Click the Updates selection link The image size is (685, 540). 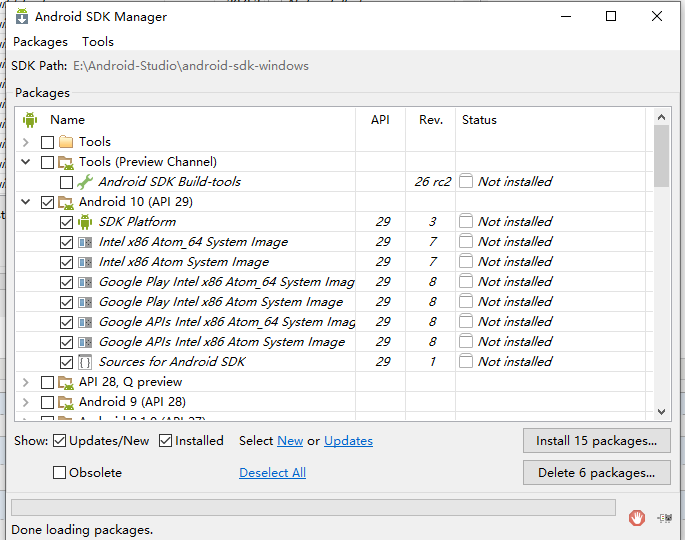pyautogui.click(x=348, y=441)
